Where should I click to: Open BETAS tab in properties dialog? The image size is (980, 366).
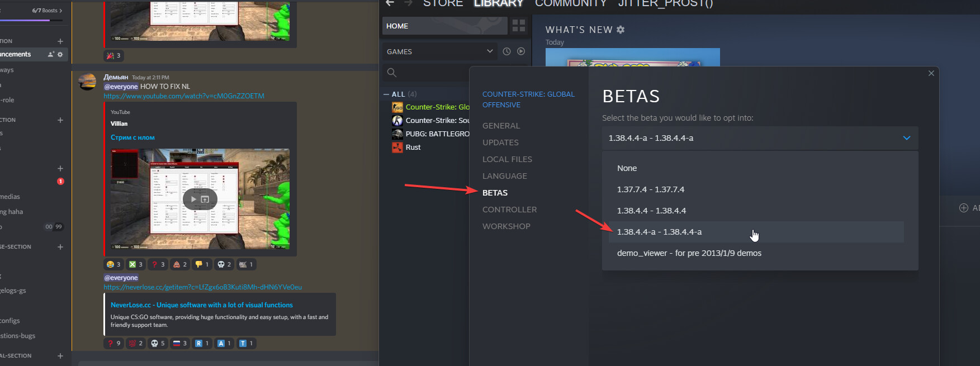tap(495, 193)
